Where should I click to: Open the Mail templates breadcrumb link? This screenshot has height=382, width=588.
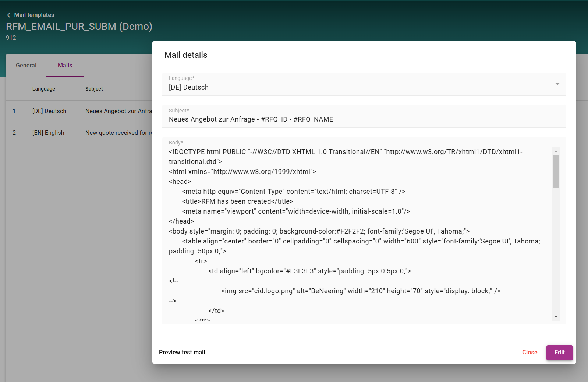34,15
